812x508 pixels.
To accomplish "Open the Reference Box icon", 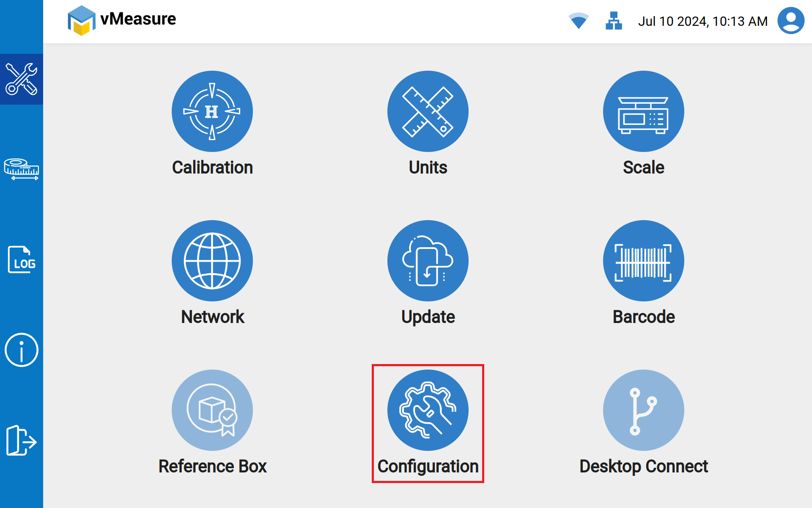I will (x=212, y=410).
